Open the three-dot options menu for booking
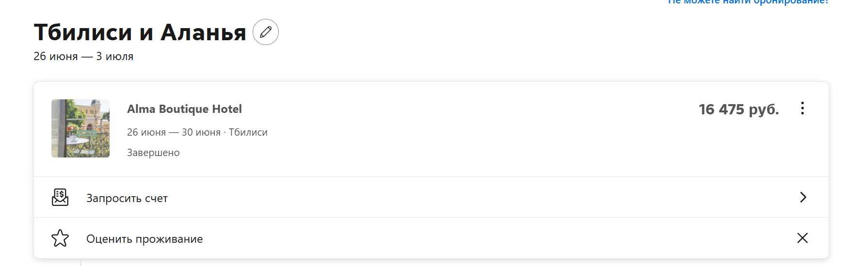The width and height of the screenshot is (868, 266). (x=803, y=108)
